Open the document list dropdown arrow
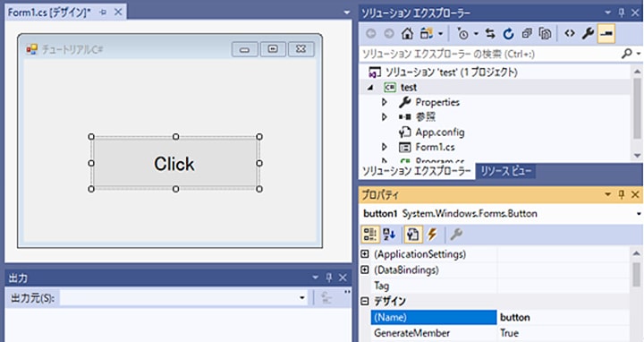 click(x=347, y=13)
